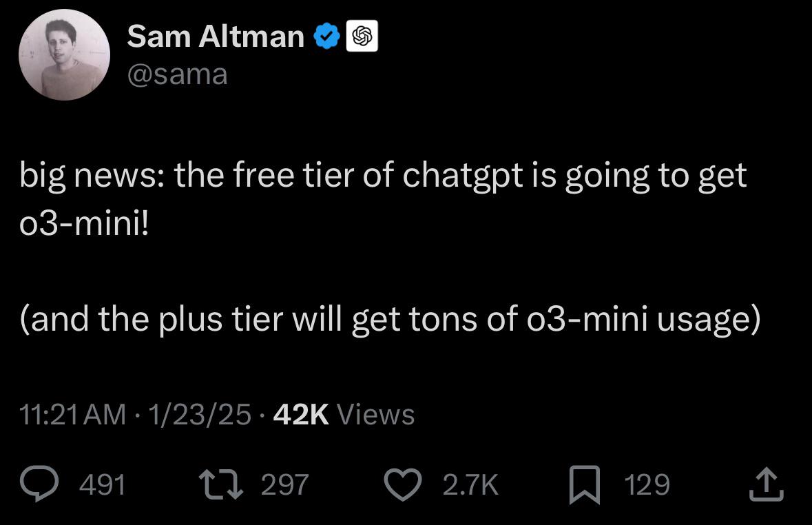
Task: Open the @sama handle link
Action: coord(176,74)
